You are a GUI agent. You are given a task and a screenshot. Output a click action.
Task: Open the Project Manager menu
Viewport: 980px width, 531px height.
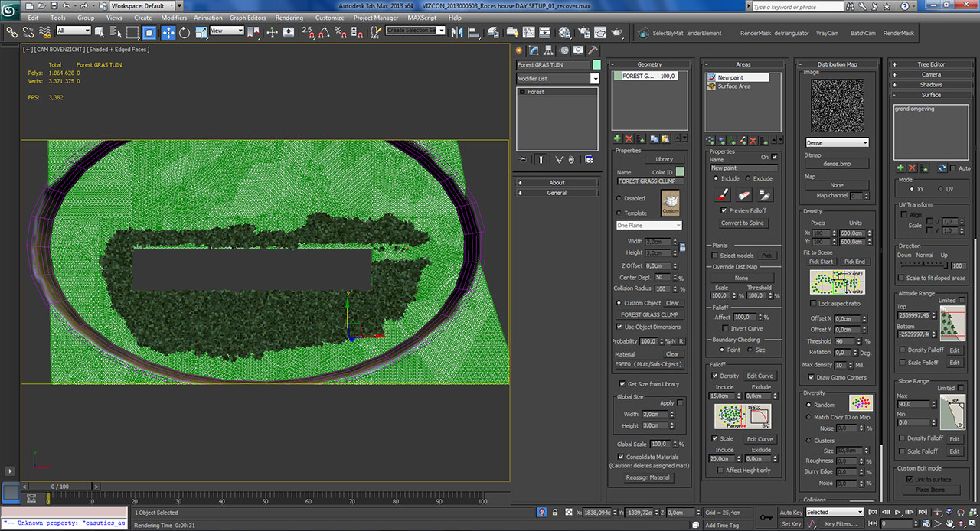click(375, 18)
